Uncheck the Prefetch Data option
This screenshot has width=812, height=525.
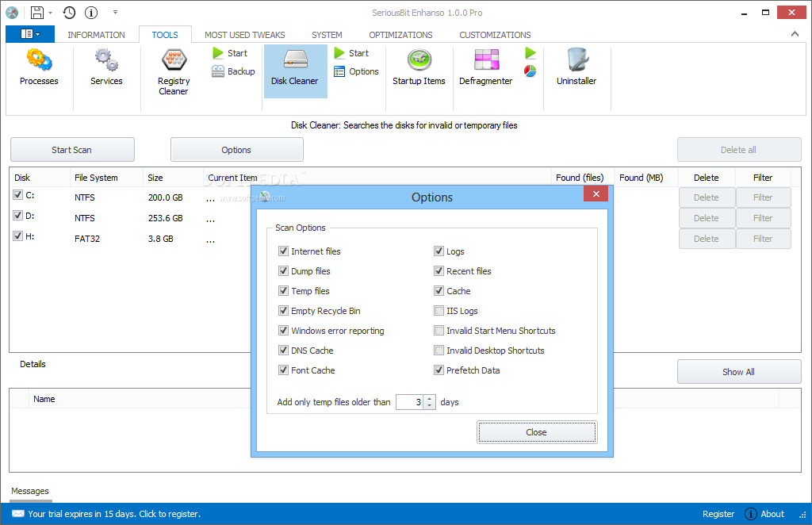[x=439, y=370]
